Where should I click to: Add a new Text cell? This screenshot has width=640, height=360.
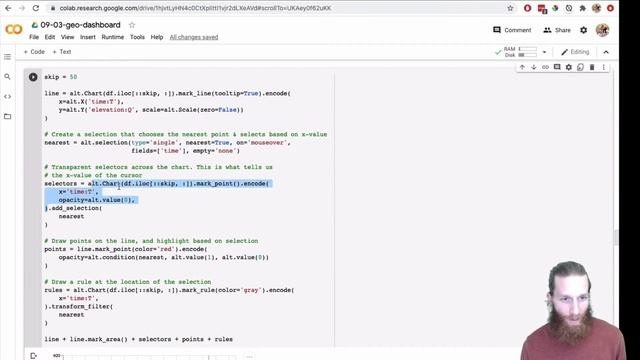62,52
